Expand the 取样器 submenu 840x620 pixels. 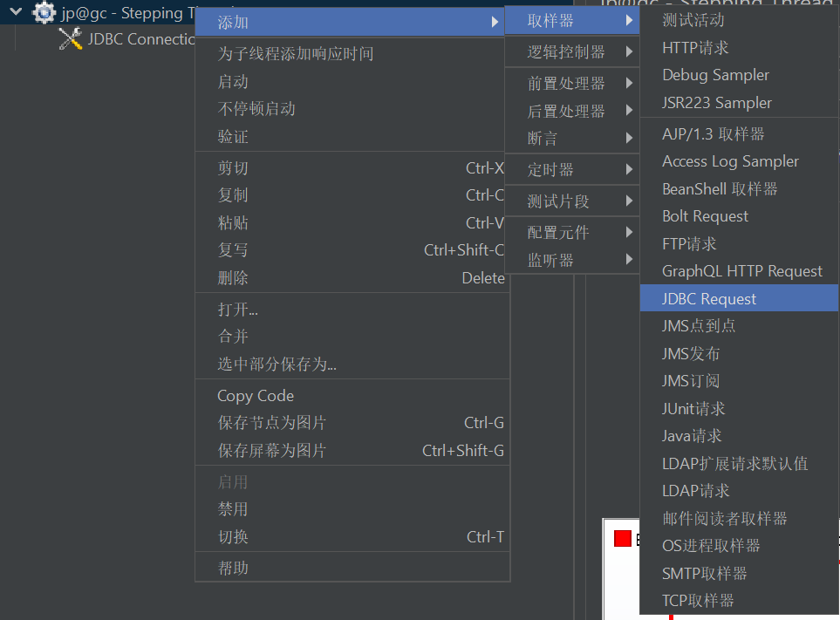(x=572, y=21)
